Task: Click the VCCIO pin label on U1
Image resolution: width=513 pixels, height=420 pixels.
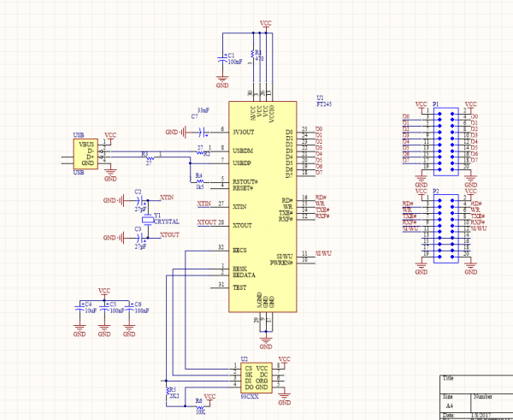Action: click(271, 115)
